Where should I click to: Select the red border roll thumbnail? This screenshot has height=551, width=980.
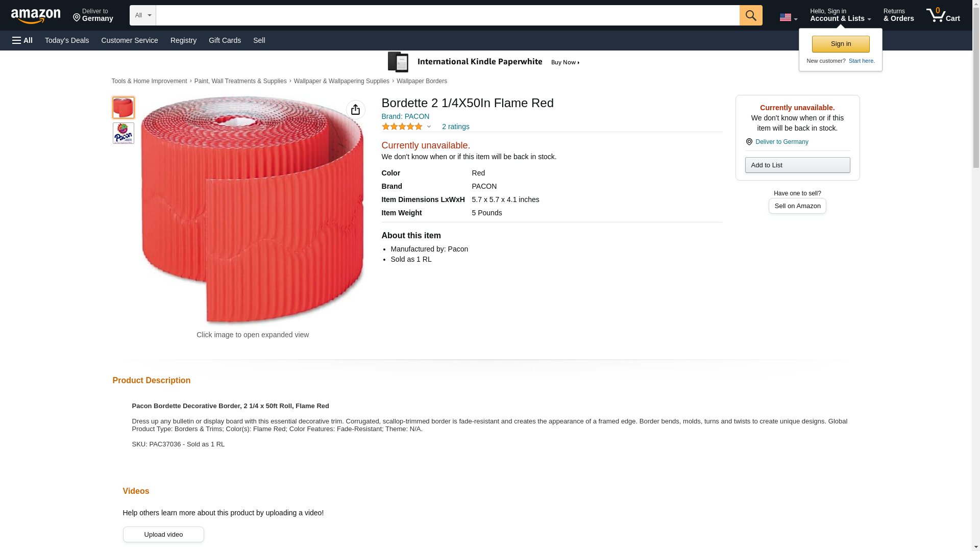coord(124,108)
